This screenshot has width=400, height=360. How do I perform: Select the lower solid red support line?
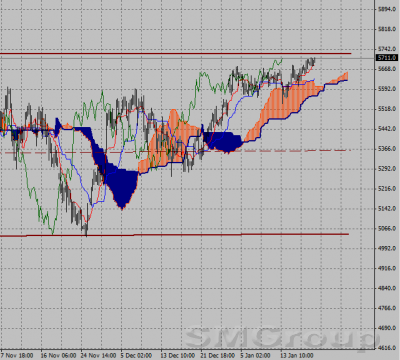(x=174, y=235)
